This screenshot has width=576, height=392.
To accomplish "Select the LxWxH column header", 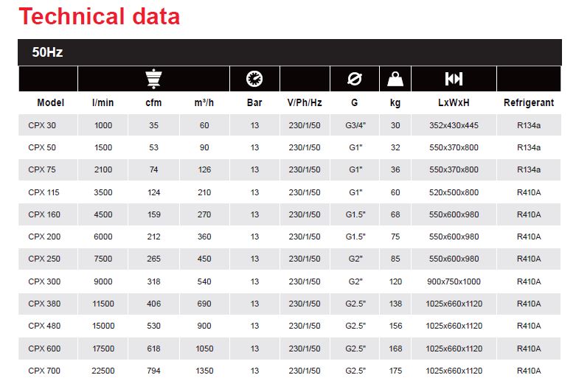I will (x=454, y=102).
